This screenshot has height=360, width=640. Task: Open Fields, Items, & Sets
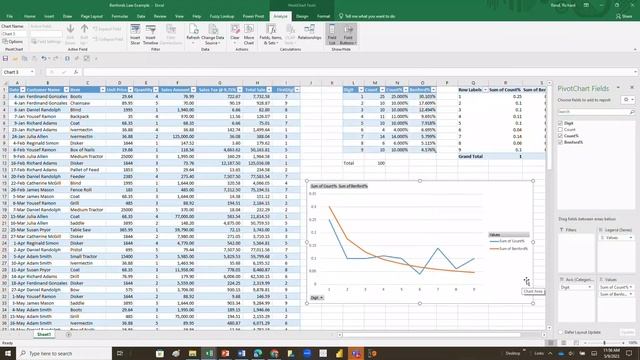click(271, 34)
